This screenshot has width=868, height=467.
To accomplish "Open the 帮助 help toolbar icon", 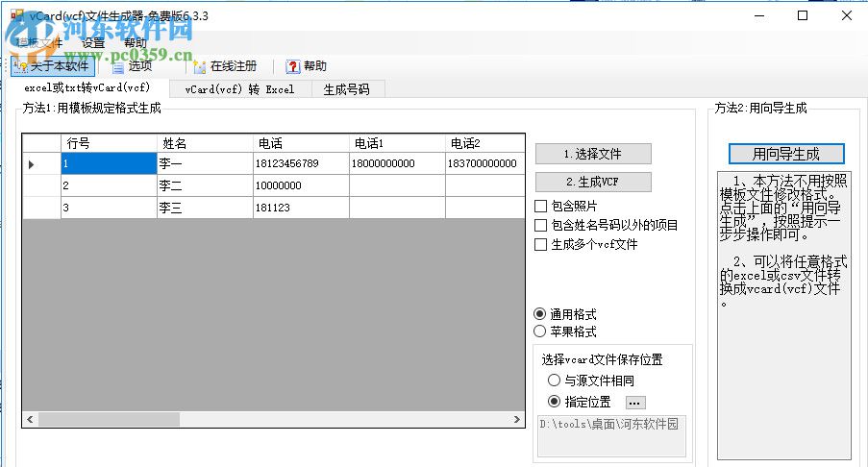I will click(292, 67).
